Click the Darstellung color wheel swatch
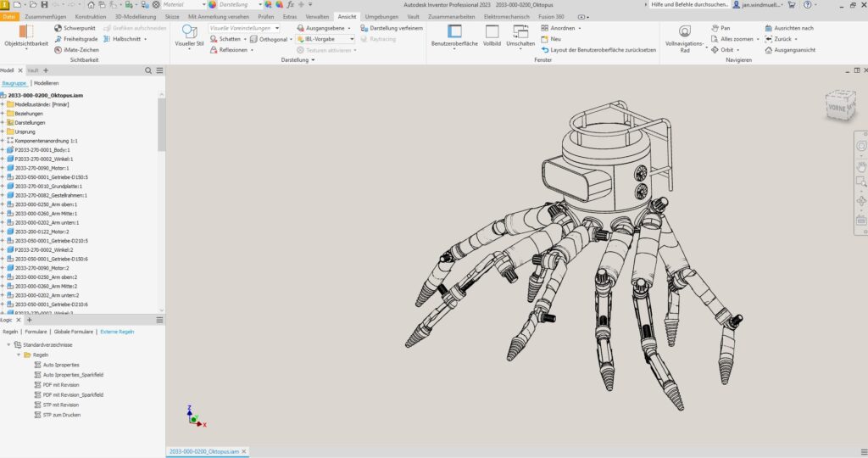Screen dimensions: 868x458 click(212, 5)
